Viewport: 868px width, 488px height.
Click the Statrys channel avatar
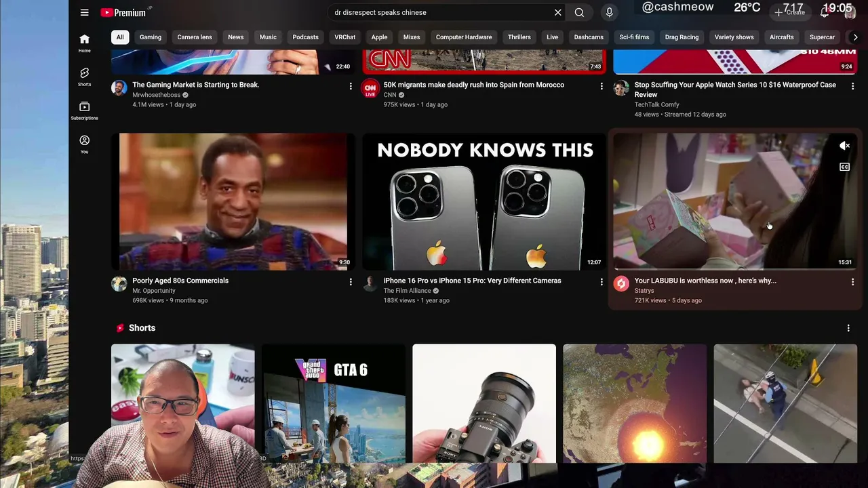[x=621, y=283]
